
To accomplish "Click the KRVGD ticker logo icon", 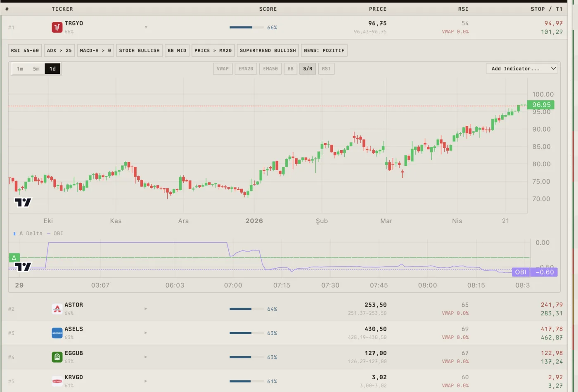I will (57, 381).
